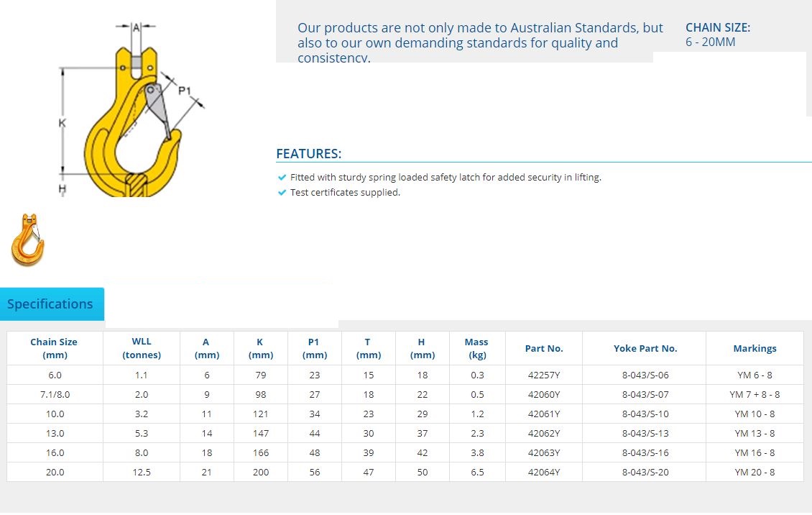This screenshot has width=812, height=515.
Task: Click the K value 200
Action: (260, 472)
